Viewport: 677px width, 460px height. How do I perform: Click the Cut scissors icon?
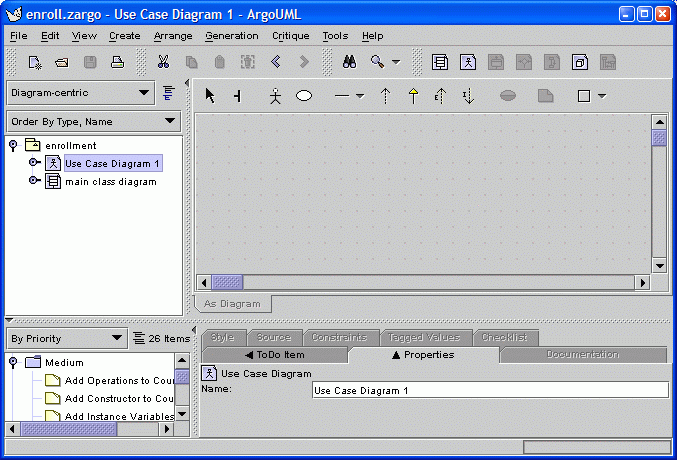(x=163, y=62)
